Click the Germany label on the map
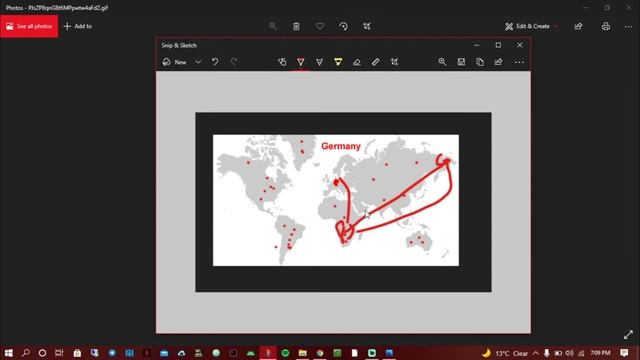The height and width of the screenshot is (360, 640). coord(341,146)
